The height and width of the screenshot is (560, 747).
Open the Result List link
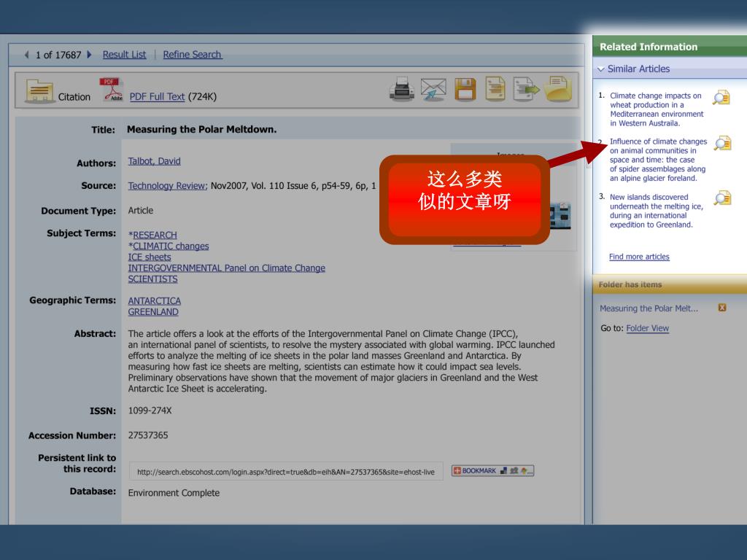click(124, 55)
